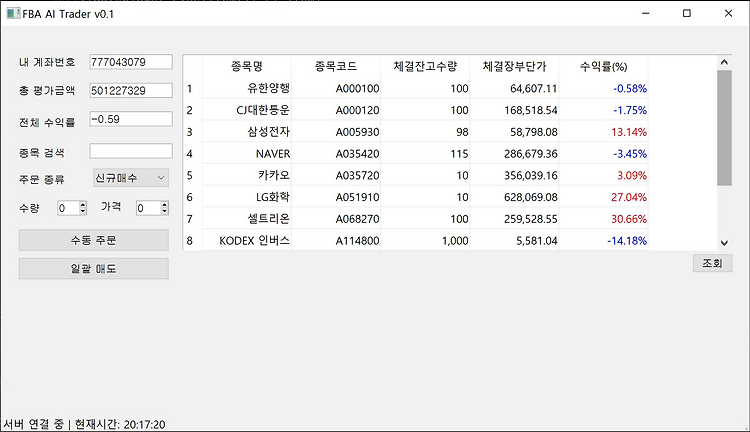Click quantity cell 1,000
The width and height of the screenshot is (750, 432).
425,241
